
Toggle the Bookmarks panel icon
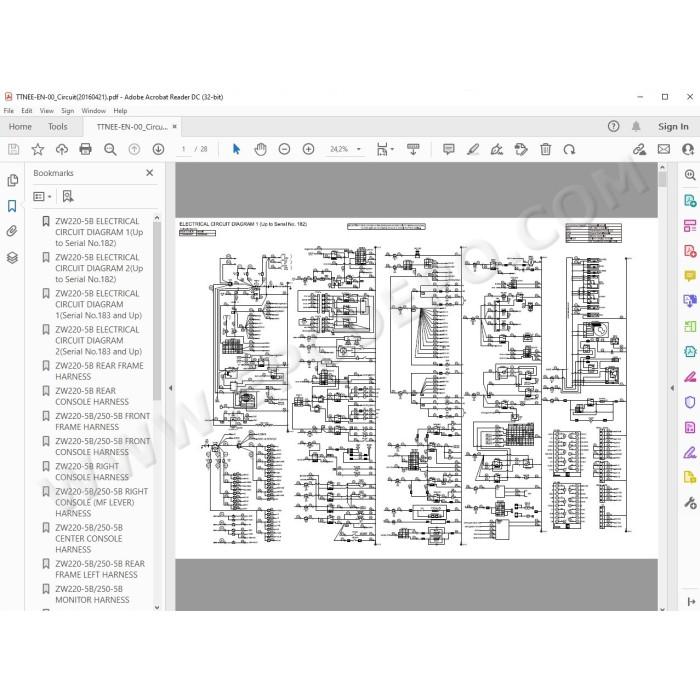(12, 206)
